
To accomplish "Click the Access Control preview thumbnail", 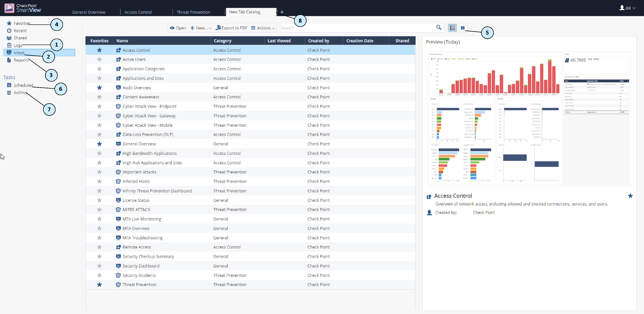I will coord(529,119).
